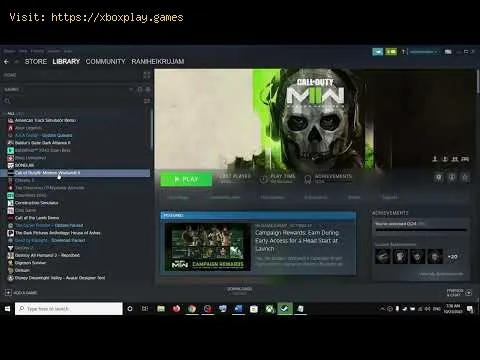Click the back arrow in Steam navigation
This screenshot has height=360, width=480.
coord(6,62)
